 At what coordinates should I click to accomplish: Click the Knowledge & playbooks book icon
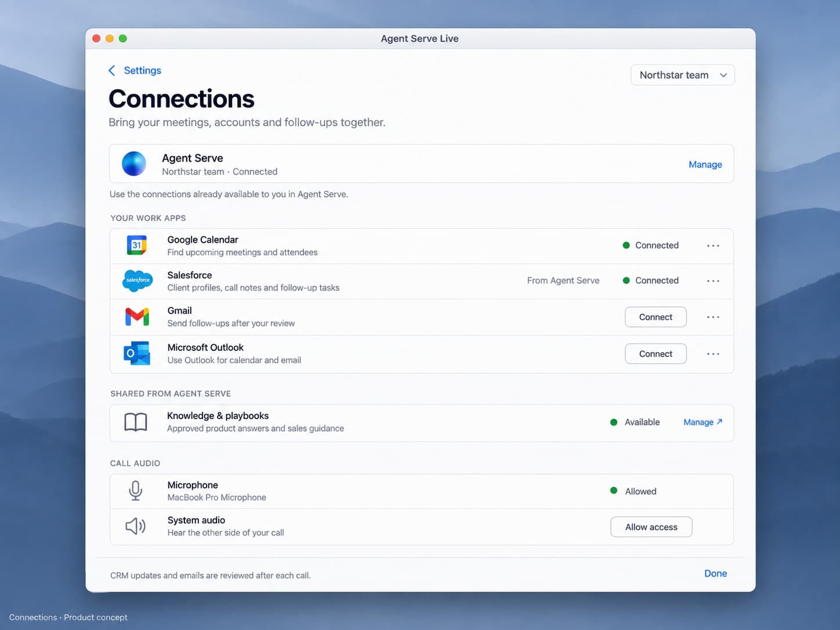(x=136, y=422)
